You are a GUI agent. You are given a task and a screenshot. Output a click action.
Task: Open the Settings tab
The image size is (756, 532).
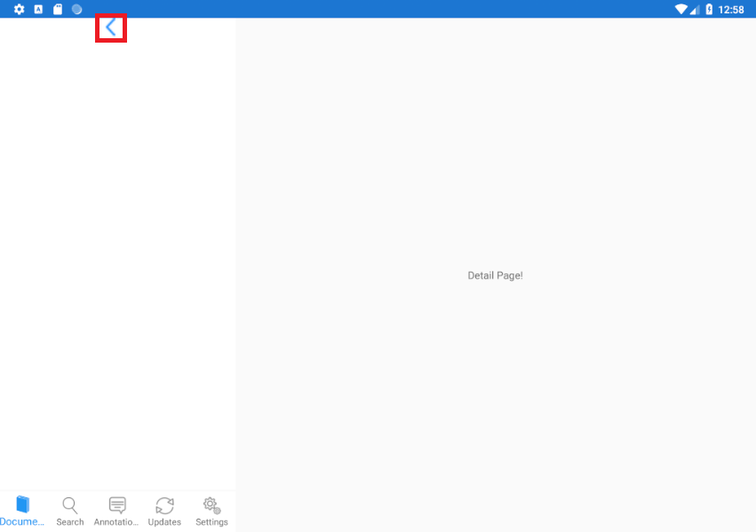click(211, 511)
